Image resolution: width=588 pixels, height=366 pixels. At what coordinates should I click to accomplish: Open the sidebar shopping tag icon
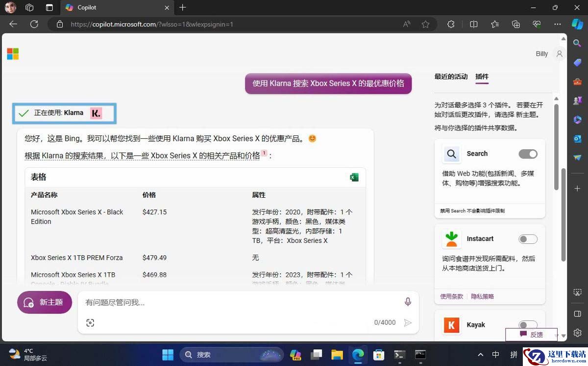pyautogui.click(x=577, y=62)
